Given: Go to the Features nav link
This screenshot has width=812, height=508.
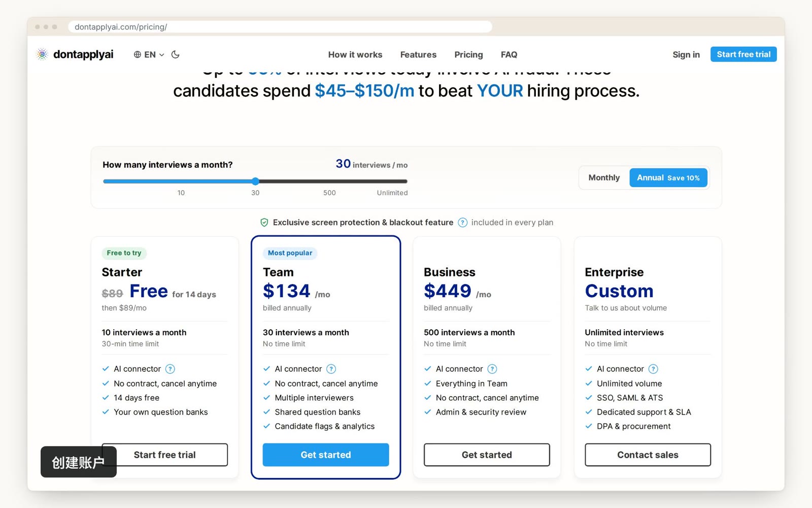Looking at the screenshot, I should (x=418, y=54).
